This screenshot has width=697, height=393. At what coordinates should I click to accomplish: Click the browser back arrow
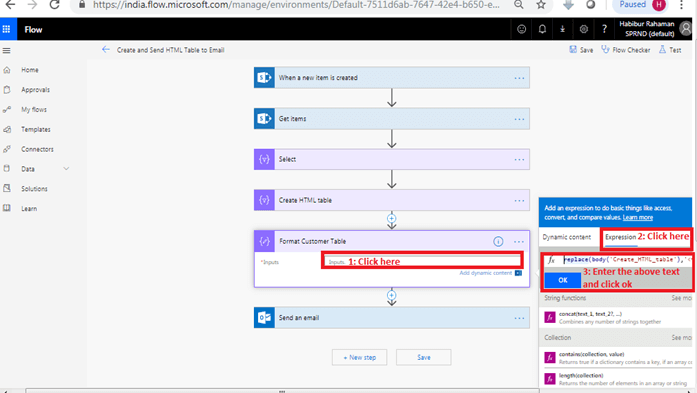(10, 5)
